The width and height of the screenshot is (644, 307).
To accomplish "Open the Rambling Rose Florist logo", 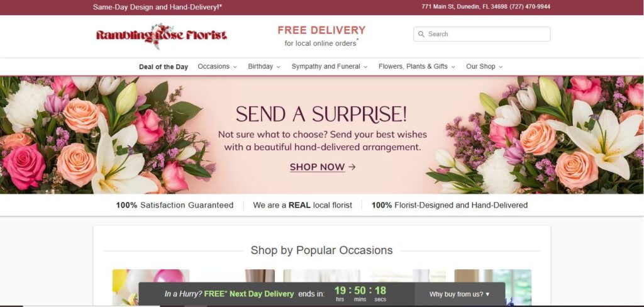I will [162, 36].
